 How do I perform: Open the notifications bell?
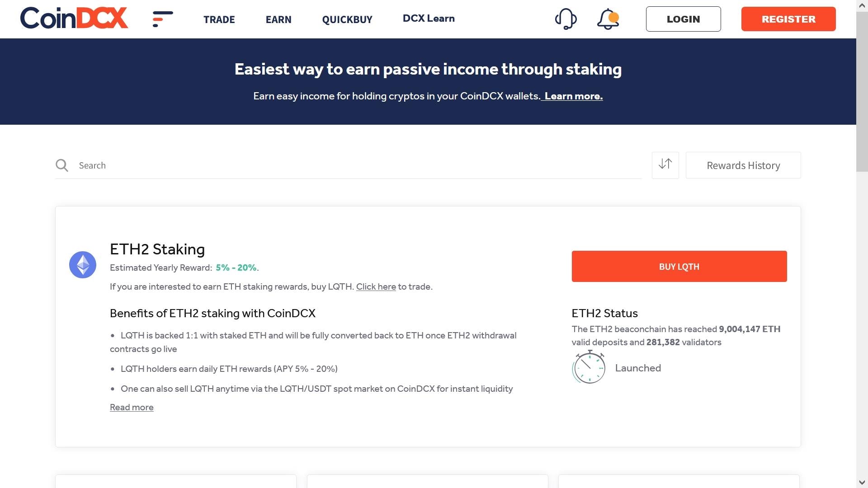[x=608, y=19]
